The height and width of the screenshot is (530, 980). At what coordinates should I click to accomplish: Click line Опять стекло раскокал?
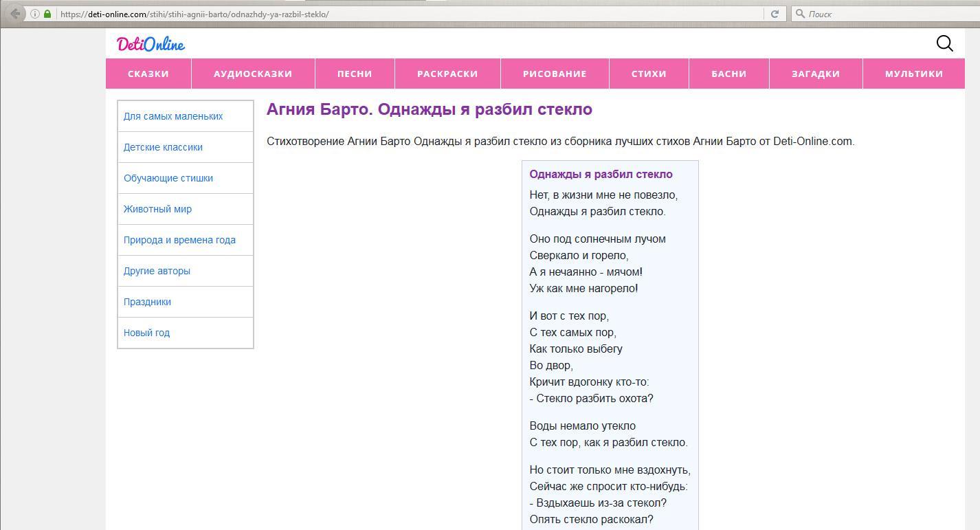[592, 520]
